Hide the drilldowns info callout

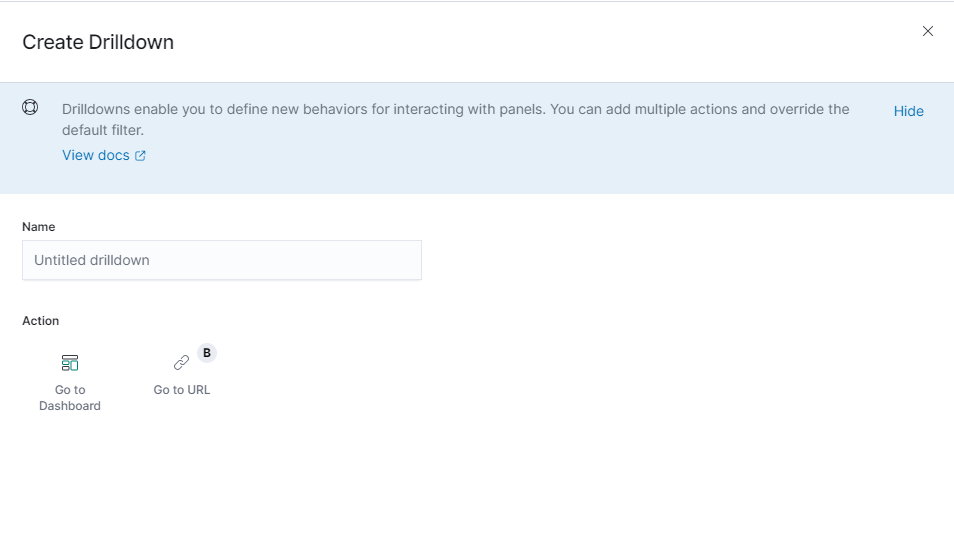pos(908,111)
